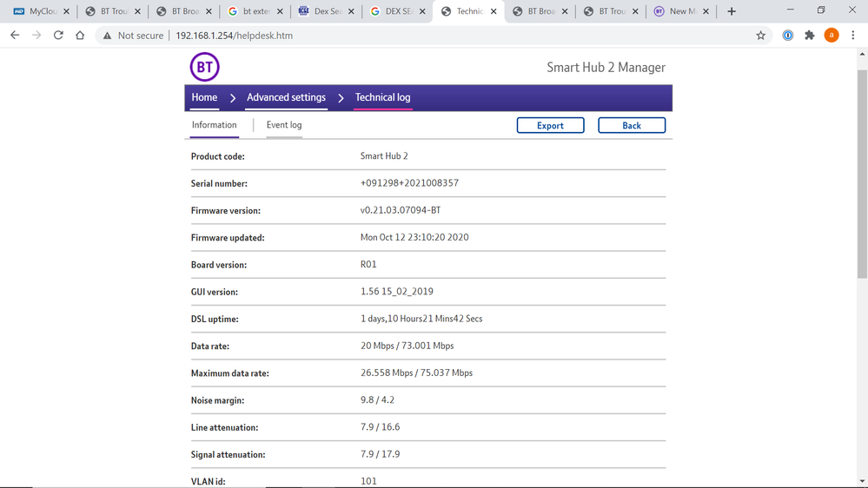Switch to the Event log tab
The height and width of the screenshot is (488, 868).
click(x=284, y=125)
